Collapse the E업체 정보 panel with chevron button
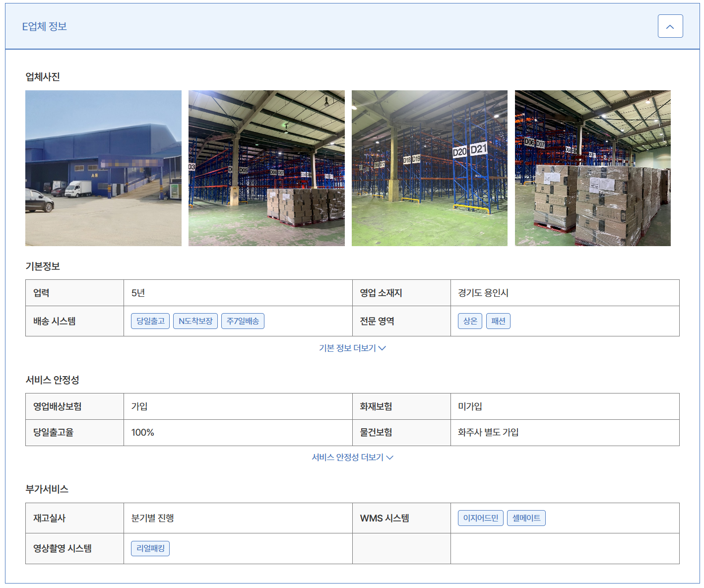The height and width of the screenshot is (588, 704). coord(670,26)
